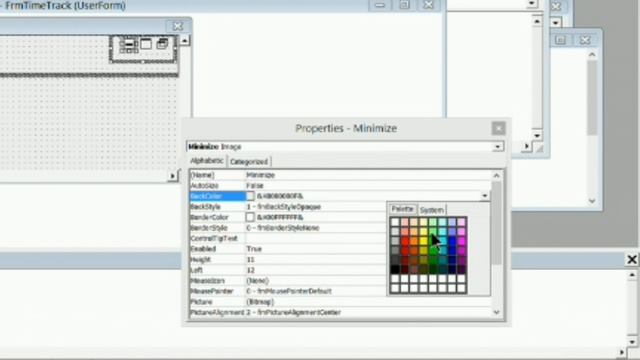Click the rightmost window's scrollbar thumb
The image size is (640, 360).
pos(592,98)
